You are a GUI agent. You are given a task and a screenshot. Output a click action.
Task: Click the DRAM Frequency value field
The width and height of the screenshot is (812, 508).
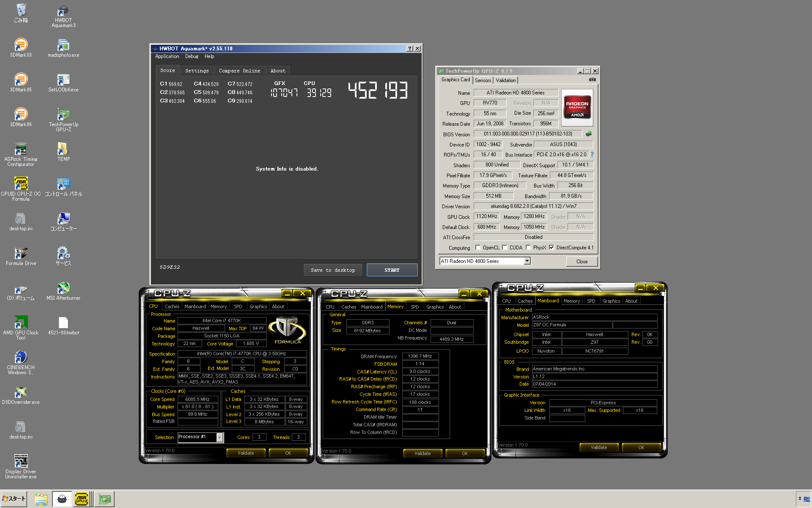click(x=420, y=356)
